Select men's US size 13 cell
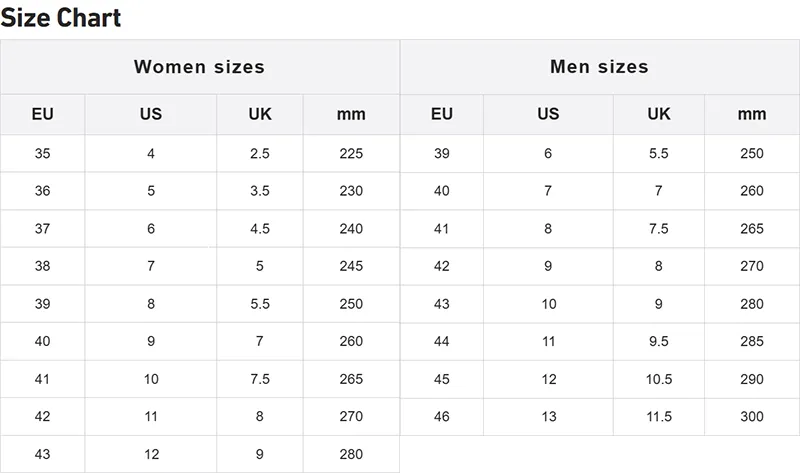Image resolution: width=800 pixels, height=473 pixels. click(548, 416)
